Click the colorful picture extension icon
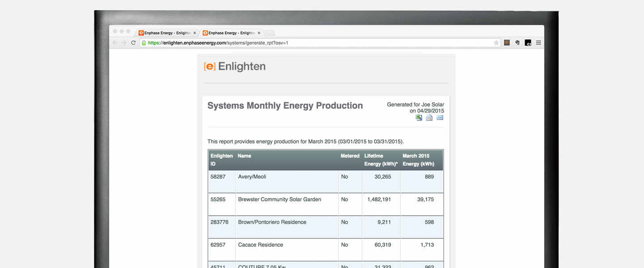Screen dimensions: 644x268 pyautogui.click(x=507, y=42)
